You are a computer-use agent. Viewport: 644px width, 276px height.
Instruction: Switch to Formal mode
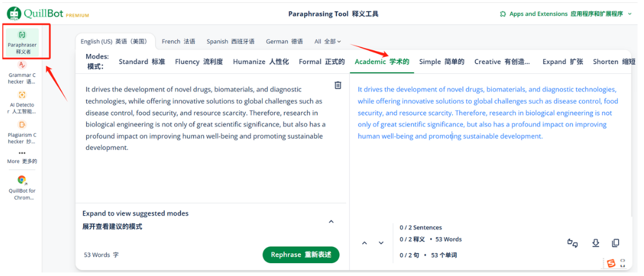pyautogui.click(x=322, y=62)
